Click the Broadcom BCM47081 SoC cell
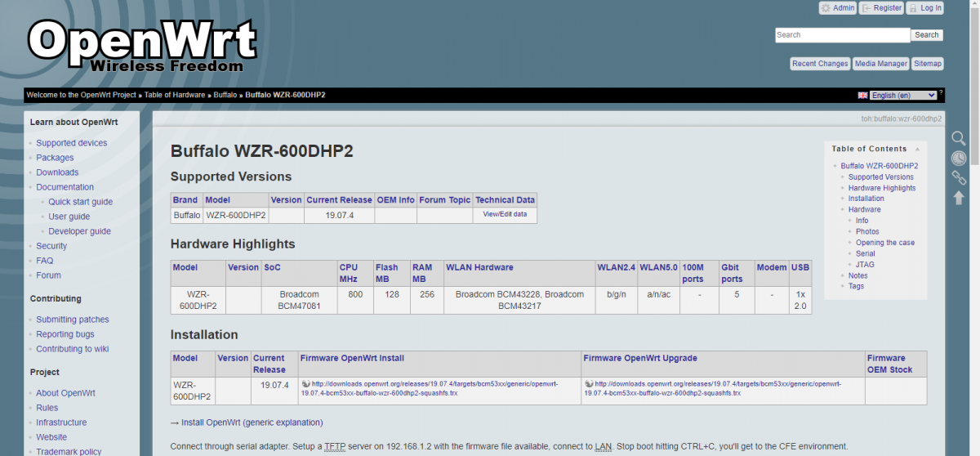Image resolution: width=980 pixels, height=456 pixels. click(x=298, y=300)
